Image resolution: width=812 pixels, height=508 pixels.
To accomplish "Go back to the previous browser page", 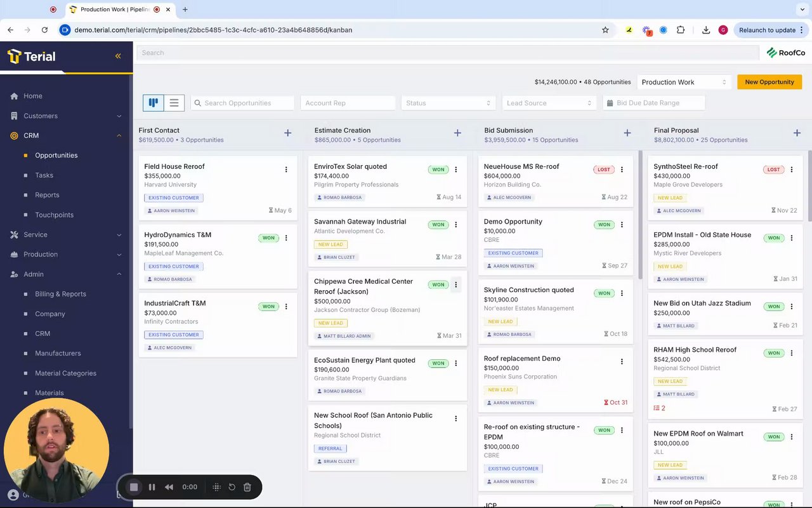I will point(11,30).
